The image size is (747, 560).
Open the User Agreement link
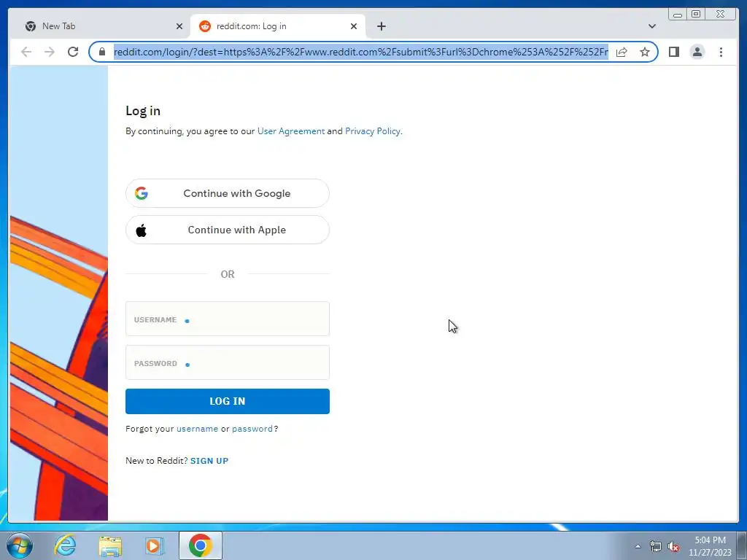click(x=290, y=131)
